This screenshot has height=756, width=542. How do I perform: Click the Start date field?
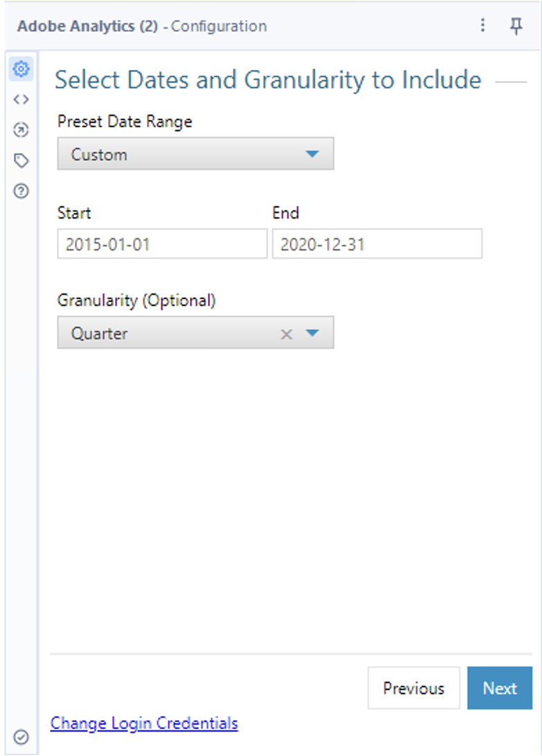[161, 244]
